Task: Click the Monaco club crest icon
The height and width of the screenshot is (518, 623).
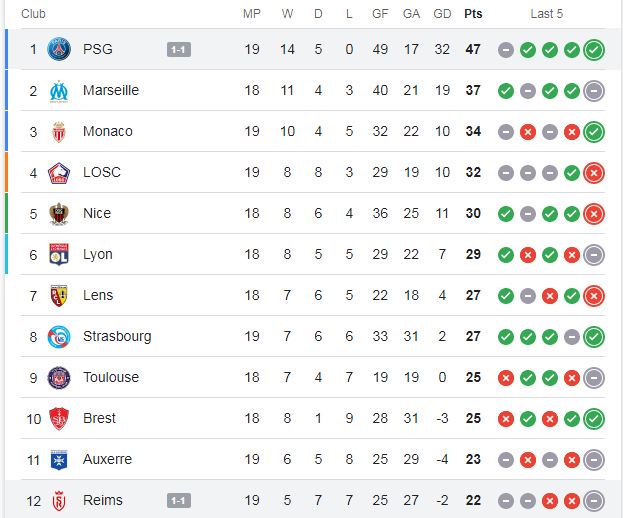Action: click(x=59, y=131)
